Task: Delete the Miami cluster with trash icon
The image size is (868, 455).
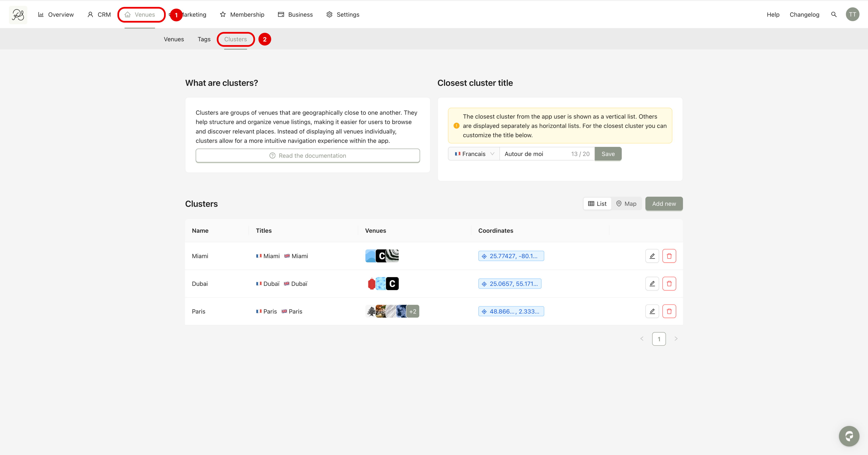Action: [669, 256]
